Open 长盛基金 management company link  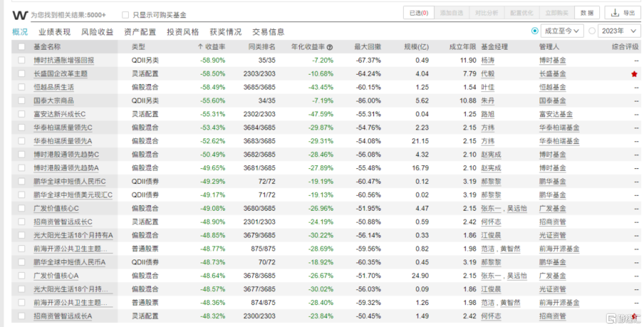click(x=552, y=74)
